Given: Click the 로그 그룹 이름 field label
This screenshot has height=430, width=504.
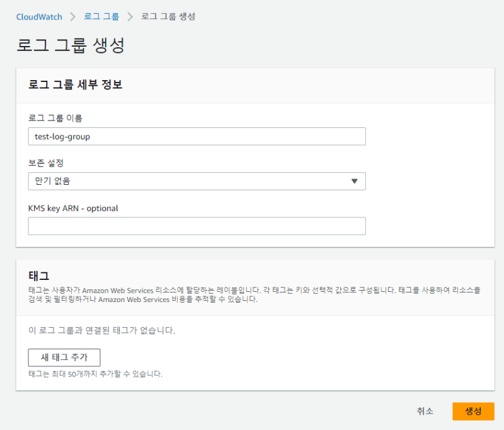Looking at the screenshot, I should (x=55, y=118).
